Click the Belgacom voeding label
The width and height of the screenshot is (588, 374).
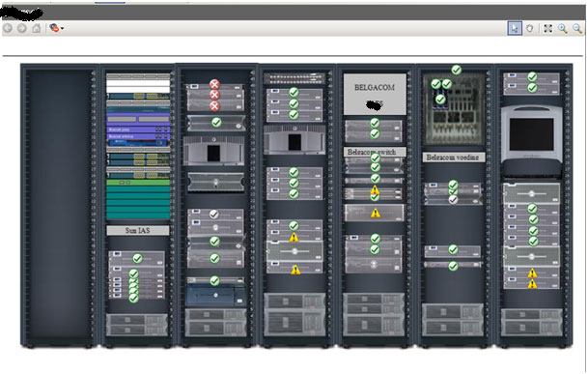[x=454, y=158]
